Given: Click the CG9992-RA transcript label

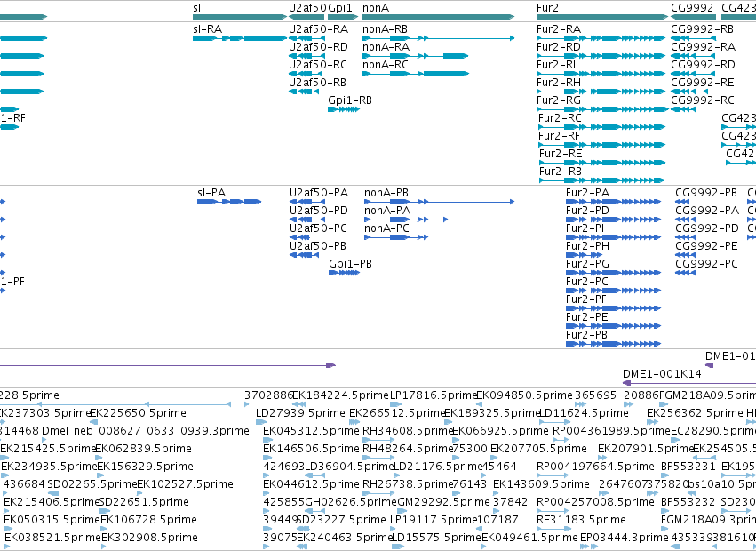Looking at the screenshot, I should [703, 47].
